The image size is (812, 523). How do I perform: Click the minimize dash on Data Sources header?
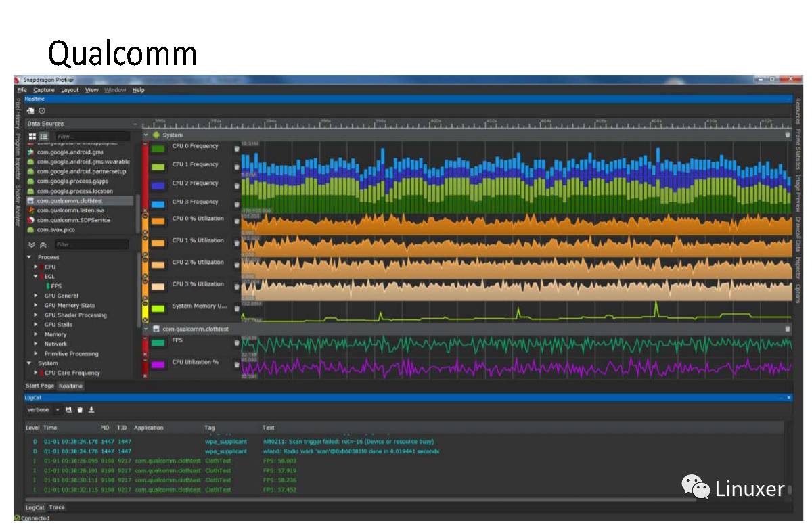click(135, 124)
